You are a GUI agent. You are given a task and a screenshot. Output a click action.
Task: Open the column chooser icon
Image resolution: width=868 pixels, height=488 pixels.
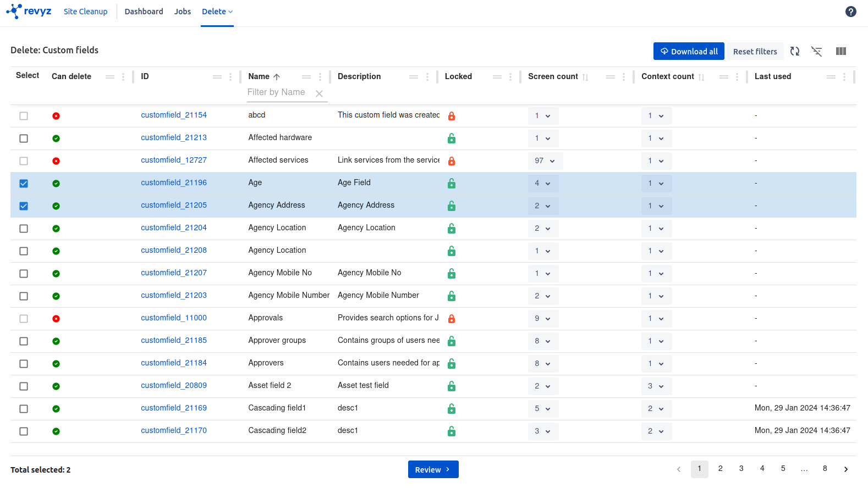coord(840,51)
